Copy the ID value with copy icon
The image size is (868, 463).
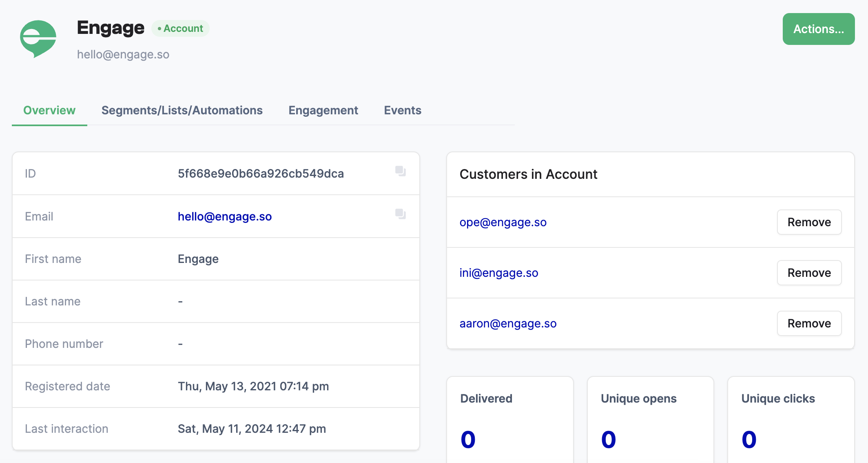pyautogui.click(x=401, y=171)
